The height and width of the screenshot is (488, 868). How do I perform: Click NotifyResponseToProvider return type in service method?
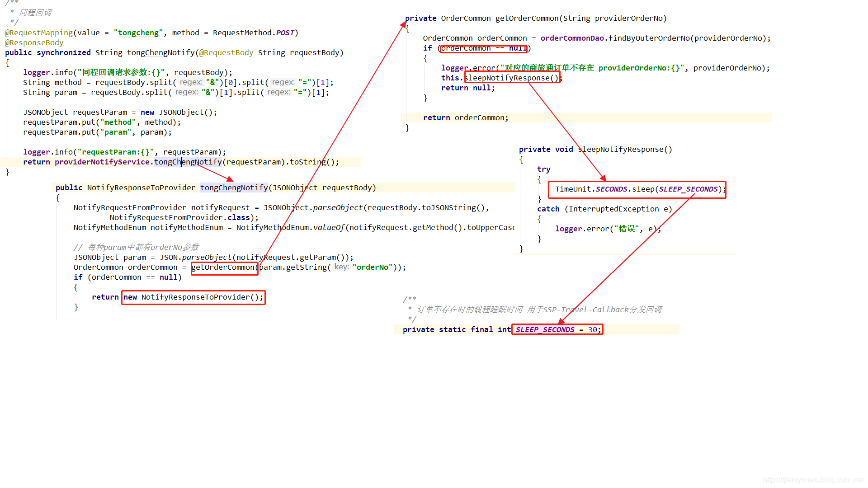[141, 188]
